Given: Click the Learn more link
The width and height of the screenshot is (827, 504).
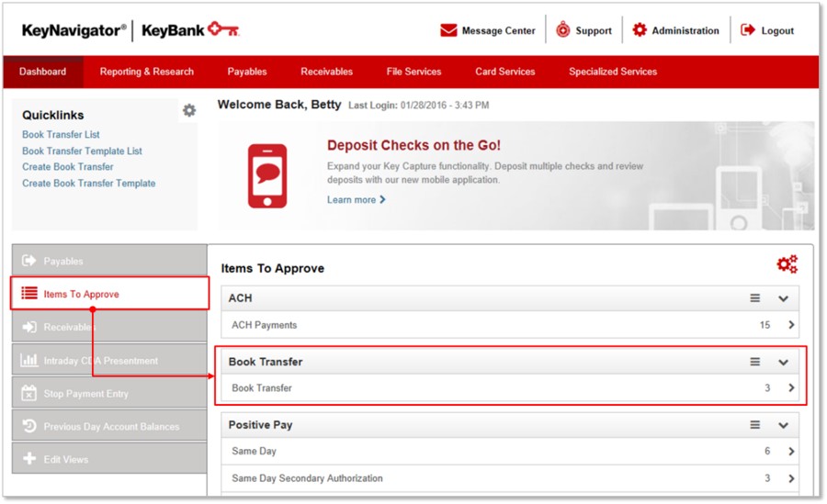Looking at the screenshot, I should (351, 200).
